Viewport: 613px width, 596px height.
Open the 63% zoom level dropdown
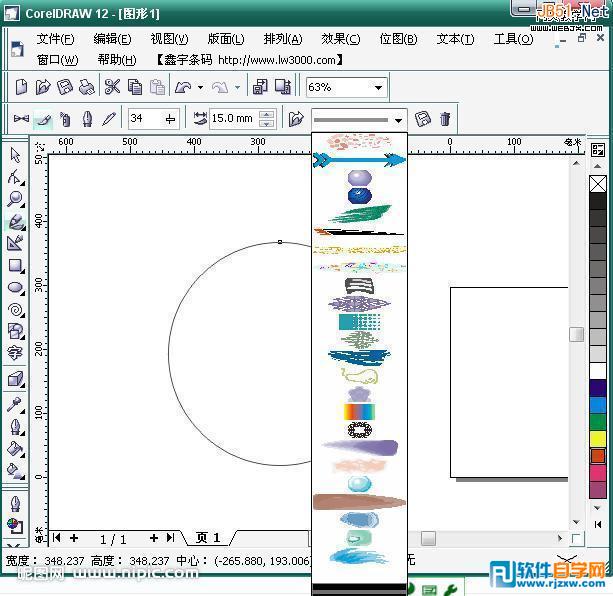point(378,87)
